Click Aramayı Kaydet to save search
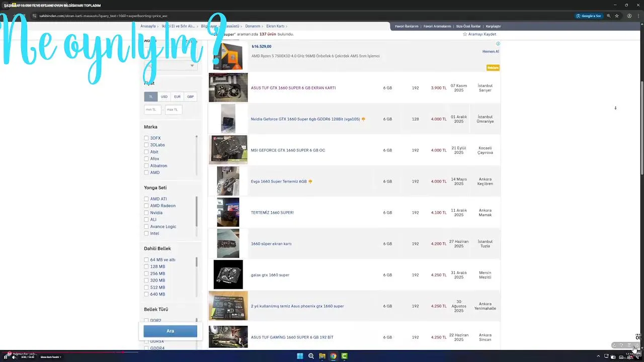The height and width of the screenshot is (362, 644). [x=482, y=34]
